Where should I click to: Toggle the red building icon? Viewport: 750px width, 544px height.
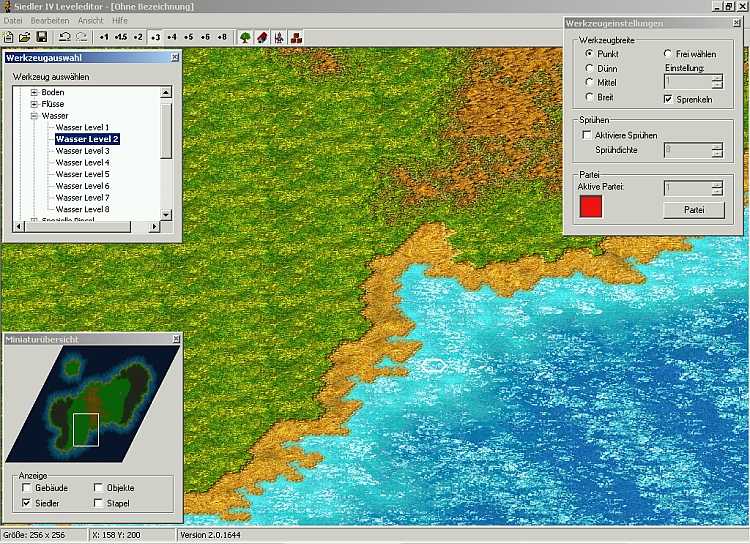point(262,37)
